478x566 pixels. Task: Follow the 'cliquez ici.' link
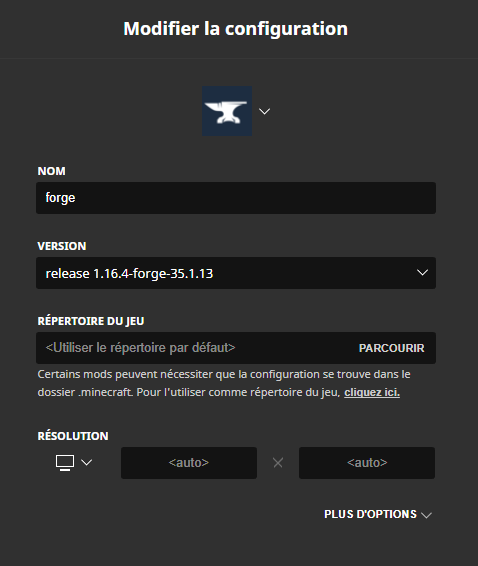(x=372, y=392)
